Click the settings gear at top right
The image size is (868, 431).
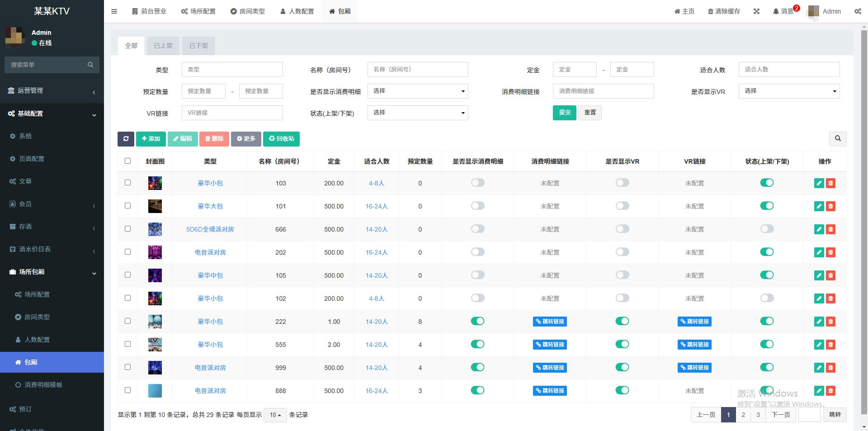[x=858, y=11]
